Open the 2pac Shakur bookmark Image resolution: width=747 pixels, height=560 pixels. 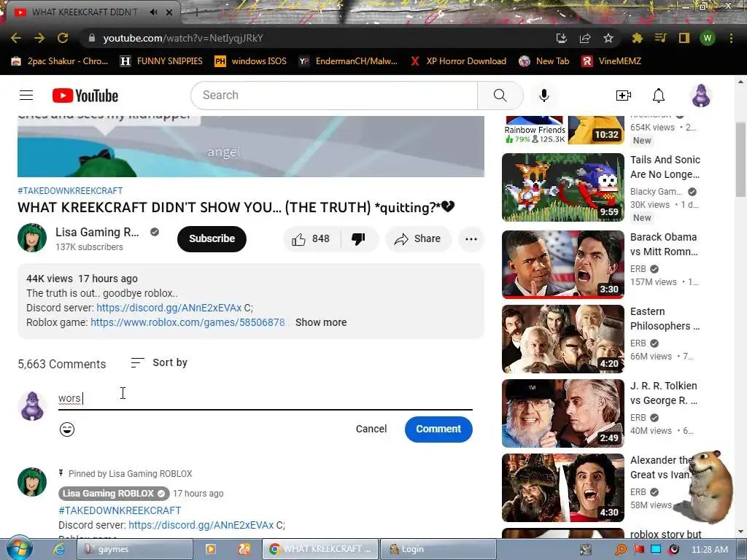click(x=60, y=61)
